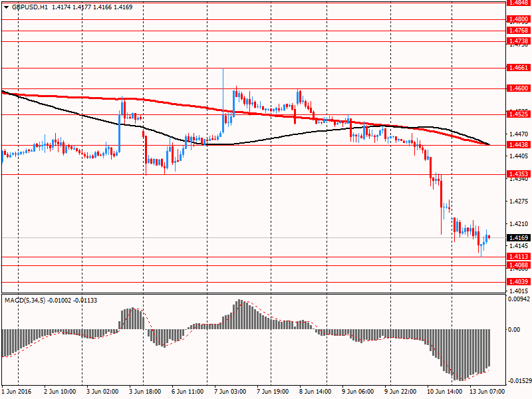Image resolution: width=532 pixels, height=399 pixels.
Task: Select the 1.4768 red level label
Action: click(x=519, y=31)
